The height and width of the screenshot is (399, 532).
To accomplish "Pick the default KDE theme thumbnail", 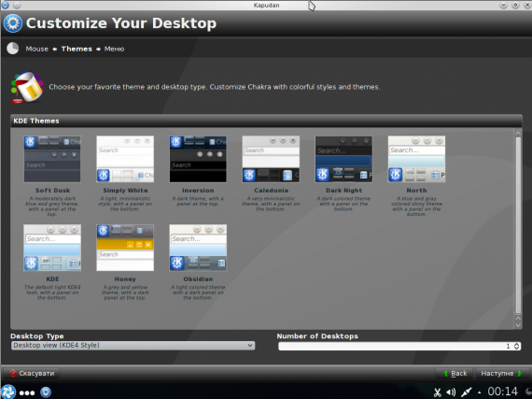I will (x=52, y=248).
